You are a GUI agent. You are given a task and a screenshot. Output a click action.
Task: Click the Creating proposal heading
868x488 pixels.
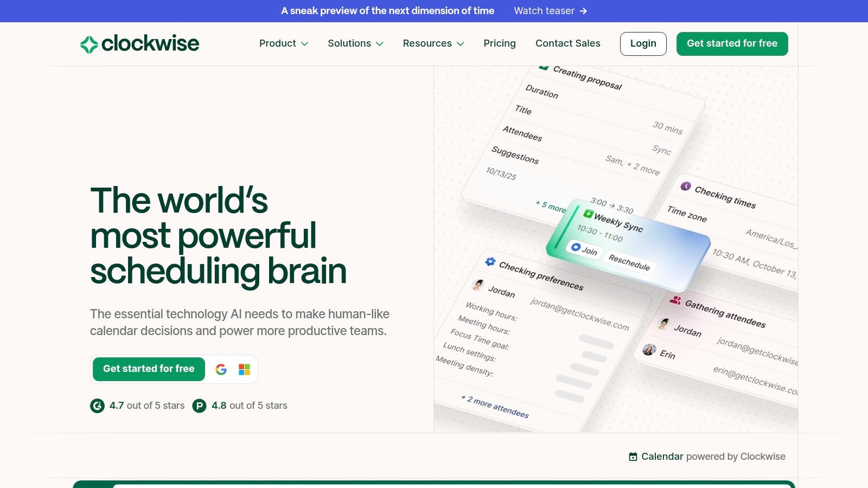tap(588, 78)
